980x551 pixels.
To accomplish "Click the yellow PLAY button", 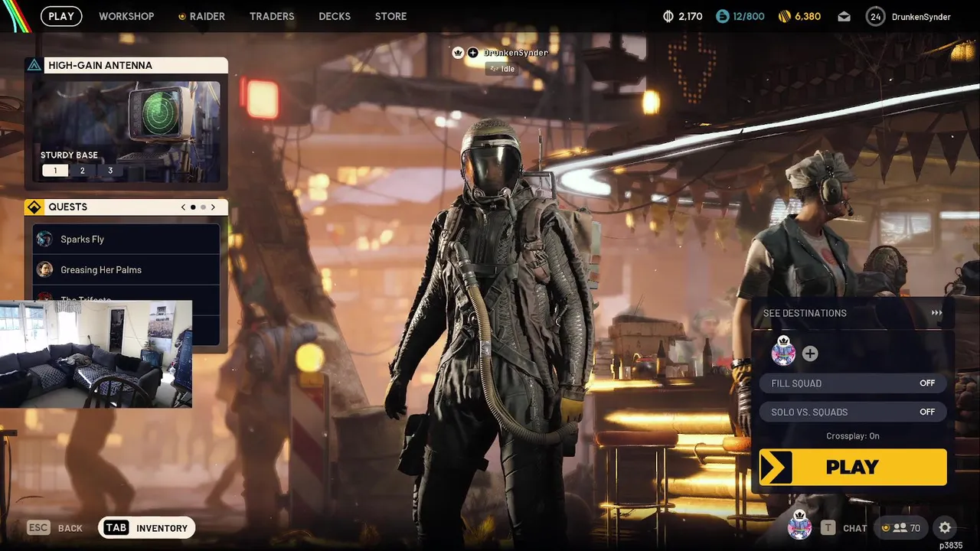I will point(853,467).
